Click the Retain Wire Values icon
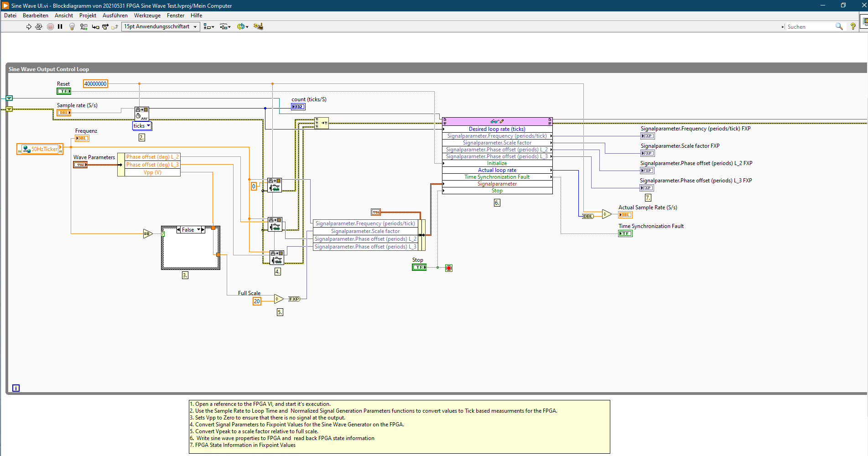The width and height of the screenshot is (868, 456). 83,27
